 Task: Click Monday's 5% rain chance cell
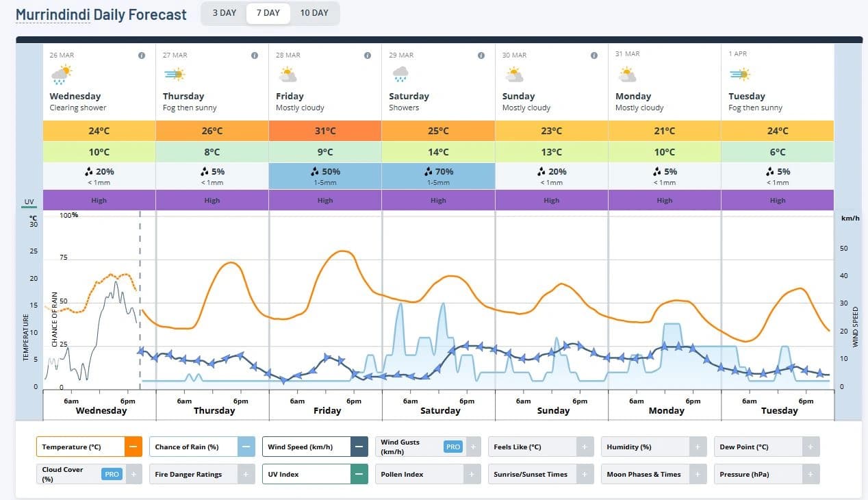[665, 175]
